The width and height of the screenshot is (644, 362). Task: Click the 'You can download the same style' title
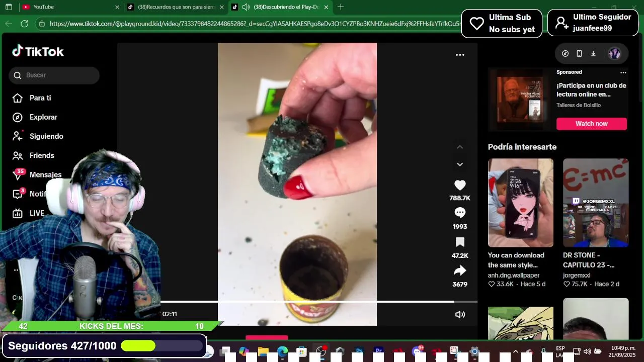(516, 260)
